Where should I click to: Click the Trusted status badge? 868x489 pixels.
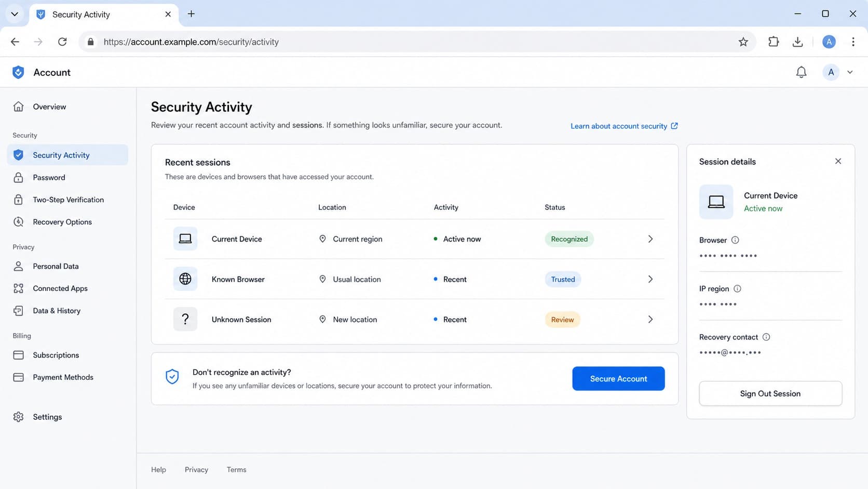[563, 279]
